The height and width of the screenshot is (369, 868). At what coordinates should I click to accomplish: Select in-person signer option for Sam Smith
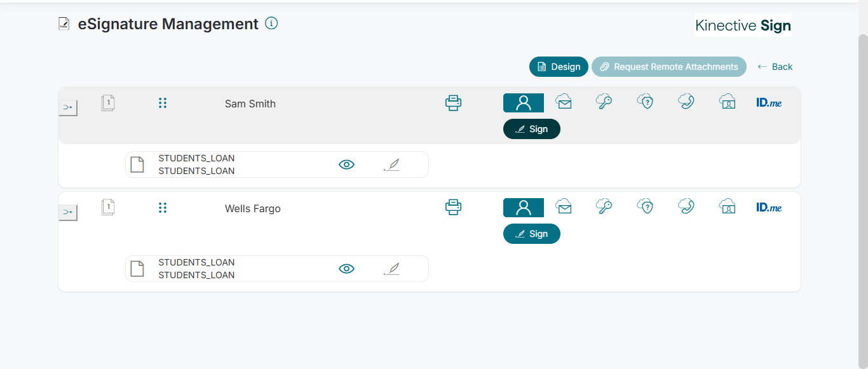pos(524,103)
